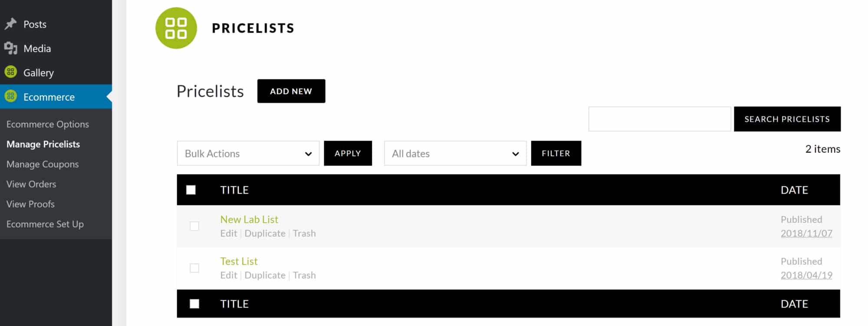Click the Search Pricelists button
Image resolution: width=868 pixels, height=326 pixels.
point(787,119)
